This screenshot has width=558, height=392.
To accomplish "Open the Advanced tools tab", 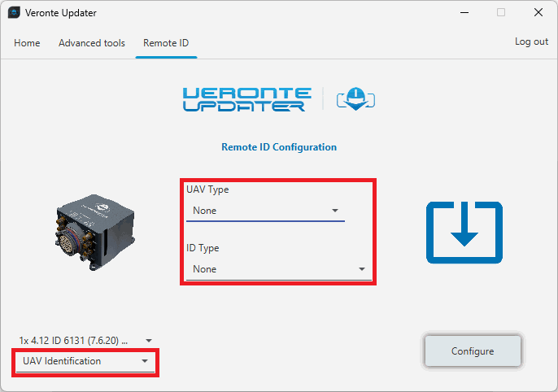I will [x=92, y=43].
